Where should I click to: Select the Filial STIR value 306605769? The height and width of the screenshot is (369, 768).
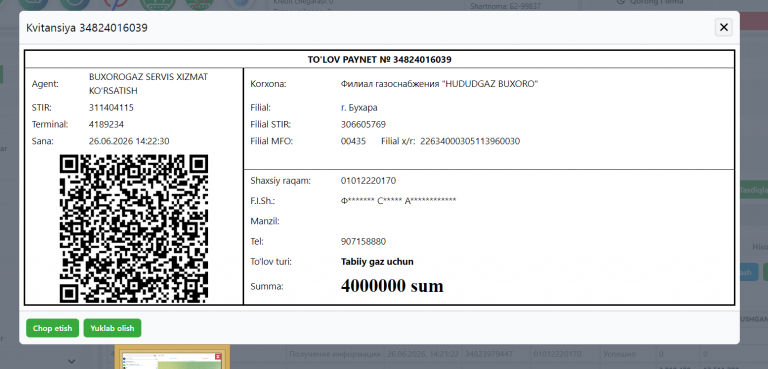click(x=363, y=124)
